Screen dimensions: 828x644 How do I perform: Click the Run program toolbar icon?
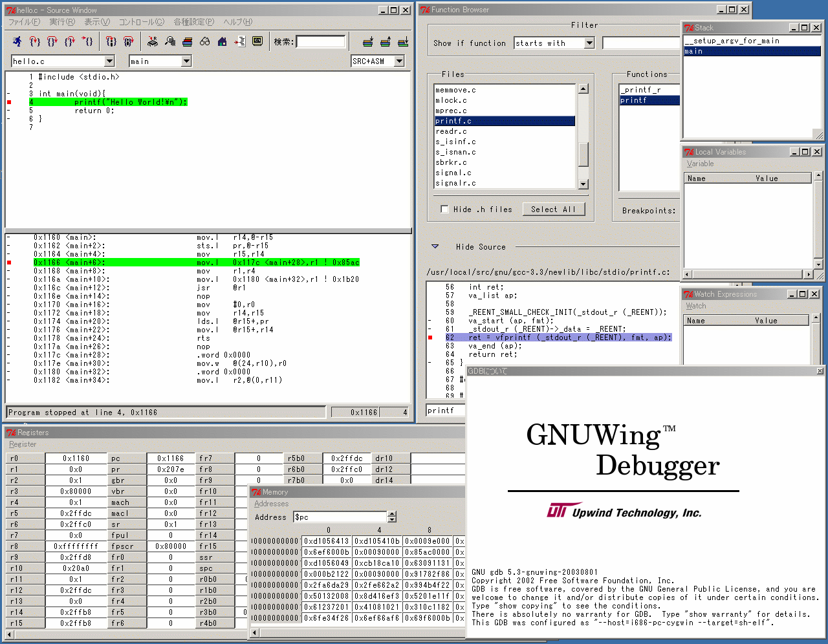(17, 42)
